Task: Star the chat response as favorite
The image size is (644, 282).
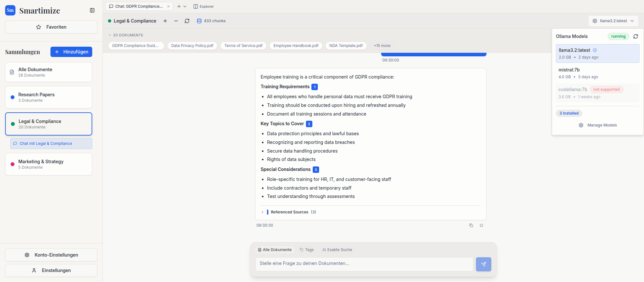Action: [481, 225]
